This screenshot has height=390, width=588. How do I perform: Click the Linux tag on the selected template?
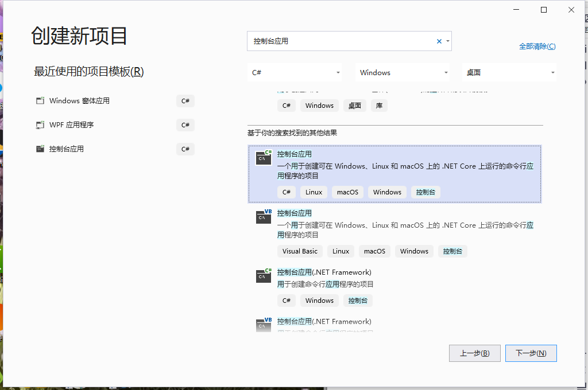[x=314, y=192]
